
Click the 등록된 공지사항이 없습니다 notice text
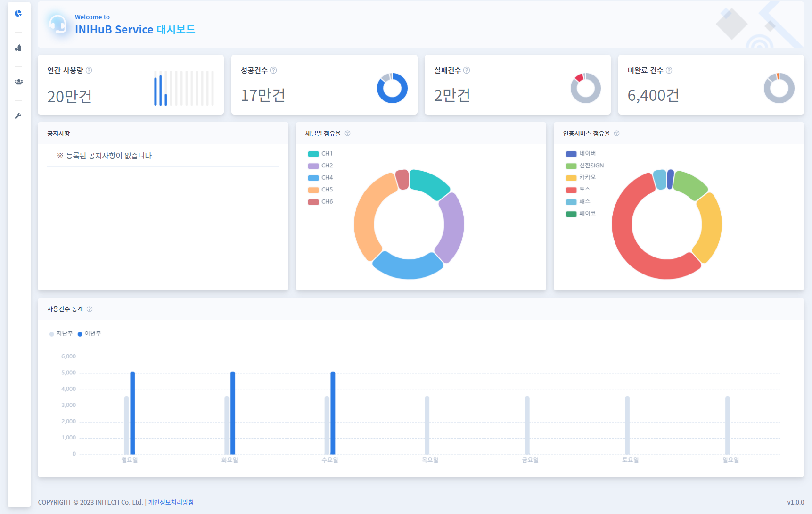[105, 156]
